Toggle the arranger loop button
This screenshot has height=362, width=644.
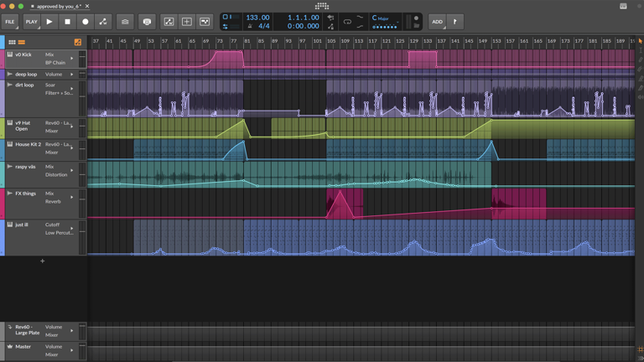click(x=347, y=22)
